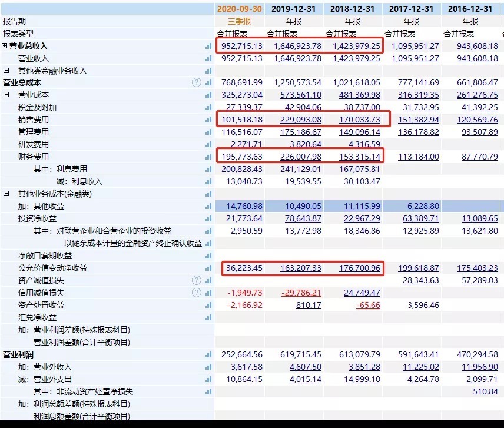Screen dimensions: 504x428
Task: Open 2016 投资净收益 value 13,089.65 link
Action: pyautogui.click(x=480, y=219)
